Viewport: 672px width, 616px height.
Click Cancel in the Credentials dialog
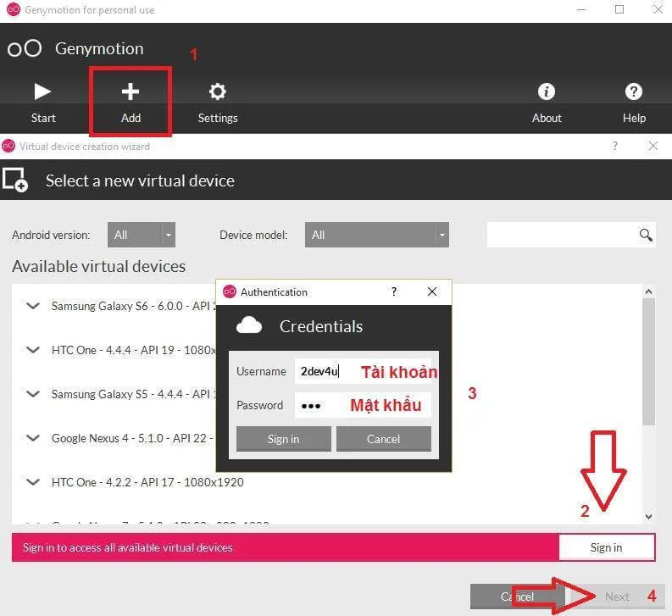click(x=384, y=439)
